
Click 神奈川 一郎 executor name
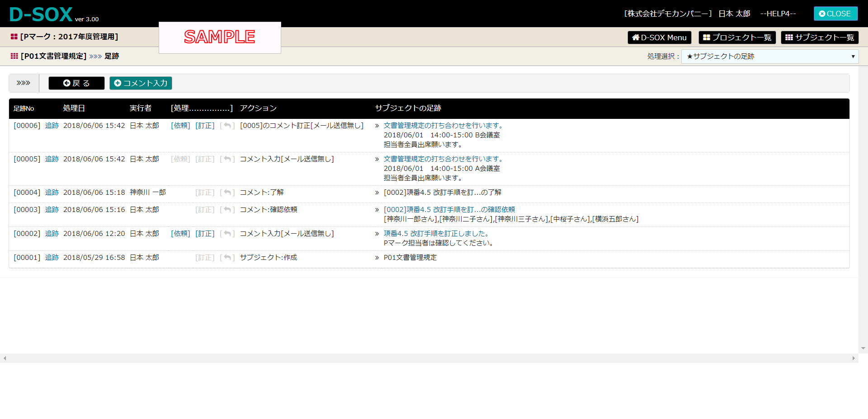click(148, 193)
